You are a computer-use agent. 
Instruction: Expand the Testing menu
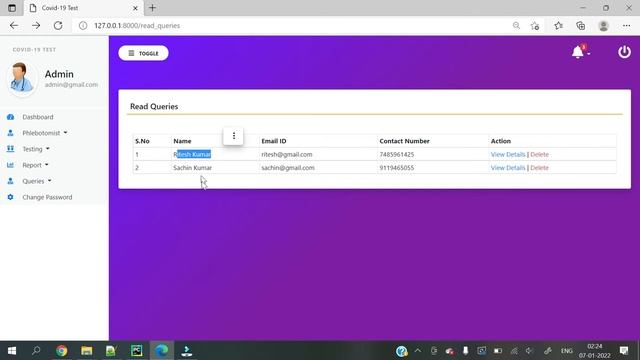coord(36,149)
